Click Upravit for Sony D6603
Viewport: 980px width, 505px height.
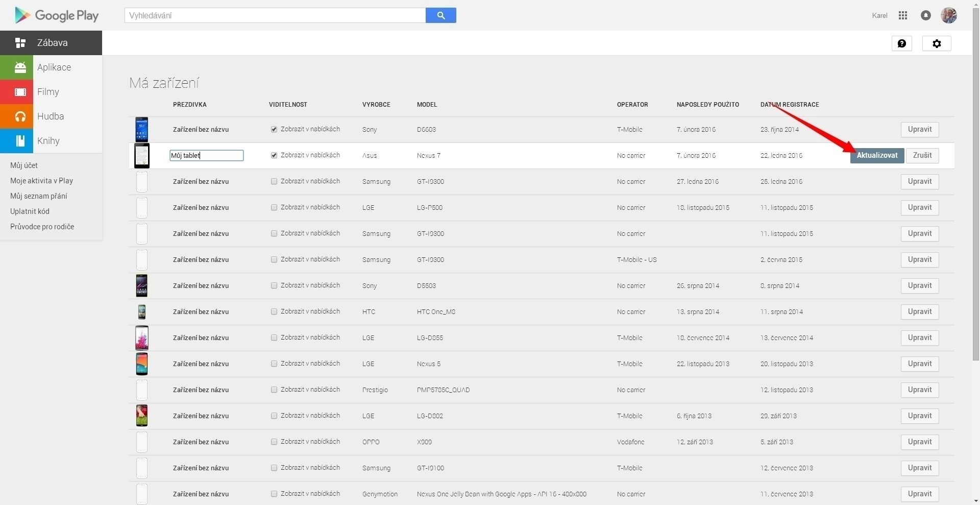920,130
